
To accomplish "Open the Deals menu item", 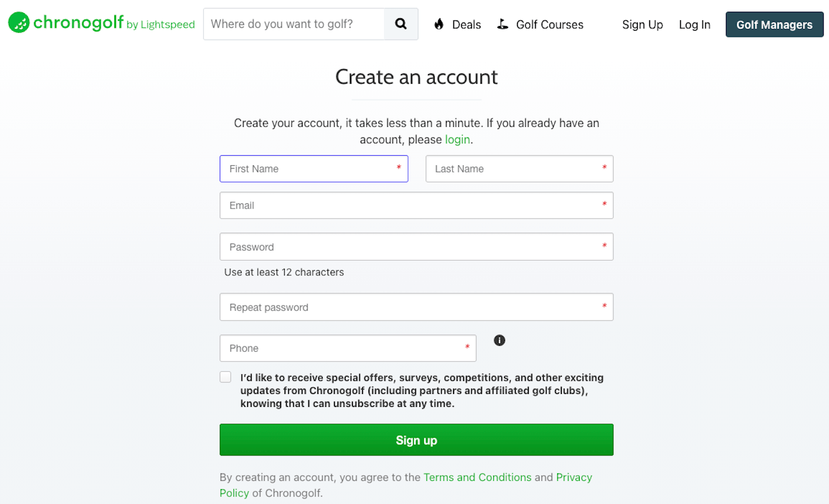I will pyautogui.click(x=467, y=24).
